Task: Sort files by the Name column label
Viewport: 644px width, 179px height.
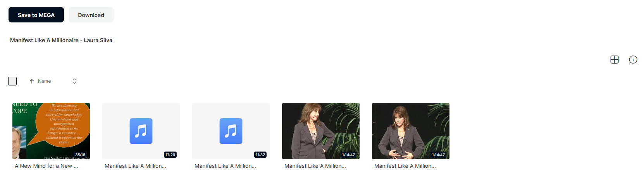Action: click(x=45, y=81)
